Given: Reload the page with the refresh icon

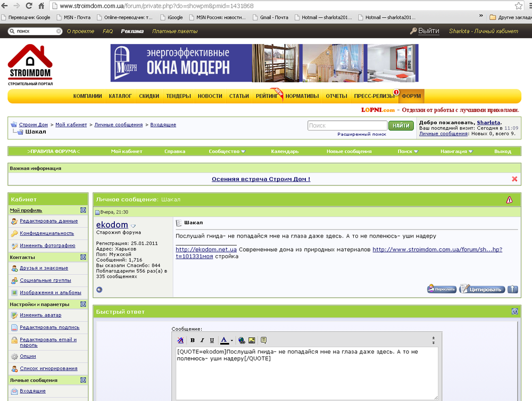Looking at the screenshot, I should (29, 6).
